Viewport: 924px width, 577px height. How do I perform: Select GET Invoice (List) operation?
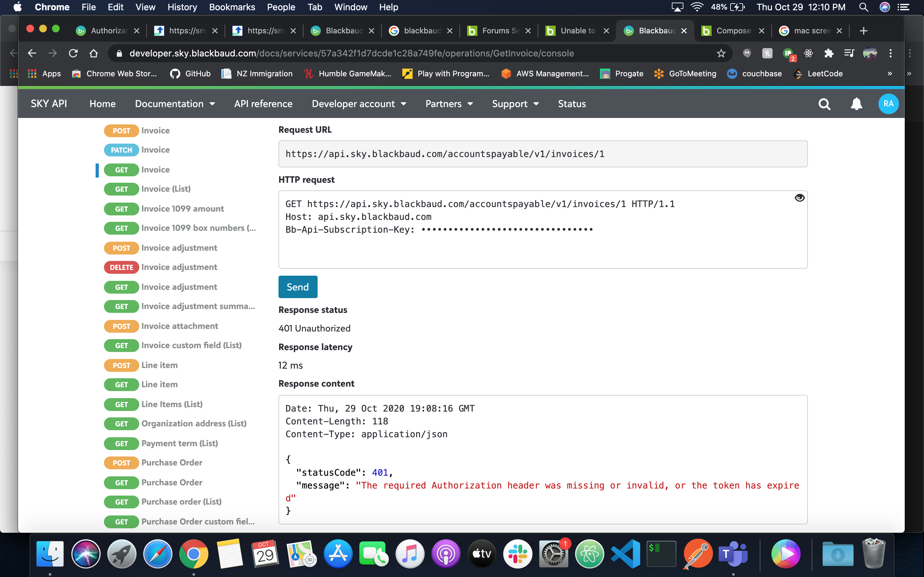pos(166,189)
